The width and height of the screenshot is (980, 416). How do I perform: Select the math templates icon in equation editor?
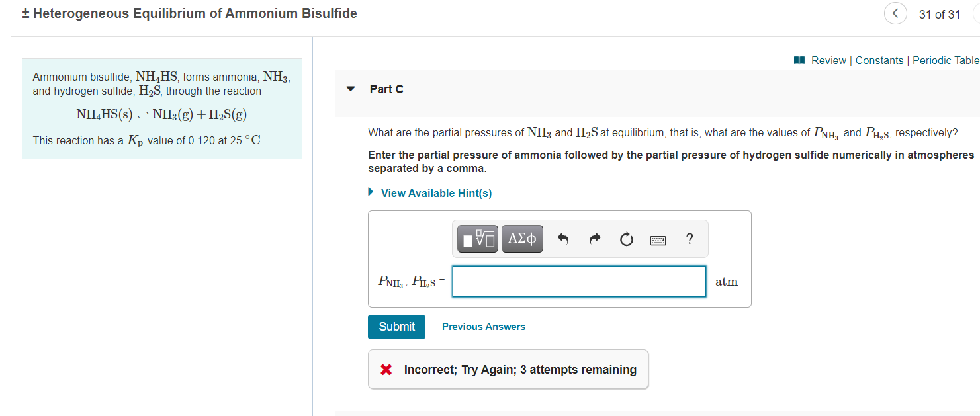tap(476, 239)
